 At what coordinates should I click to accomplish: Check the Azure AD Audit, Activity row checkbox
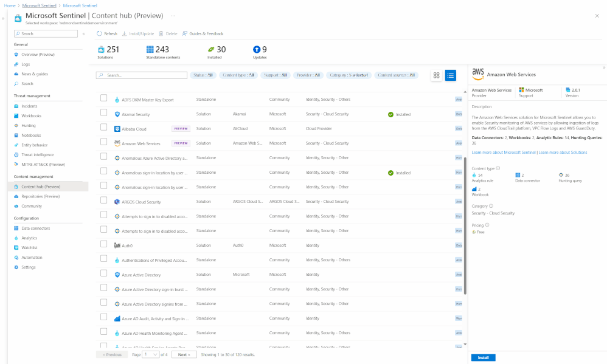pos(104,317)
